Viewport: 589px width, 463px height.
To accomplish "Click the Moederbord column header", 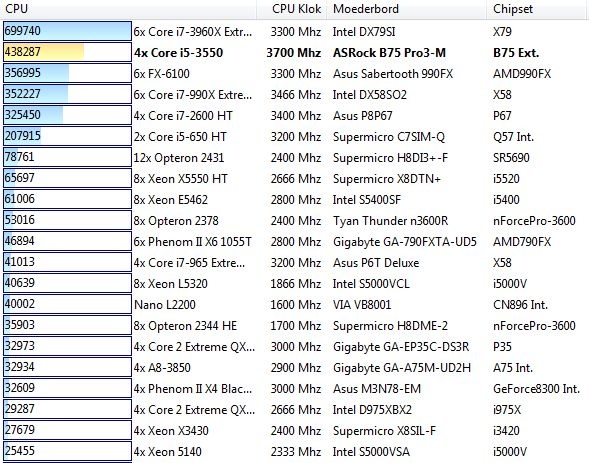I will pos(406,9).
